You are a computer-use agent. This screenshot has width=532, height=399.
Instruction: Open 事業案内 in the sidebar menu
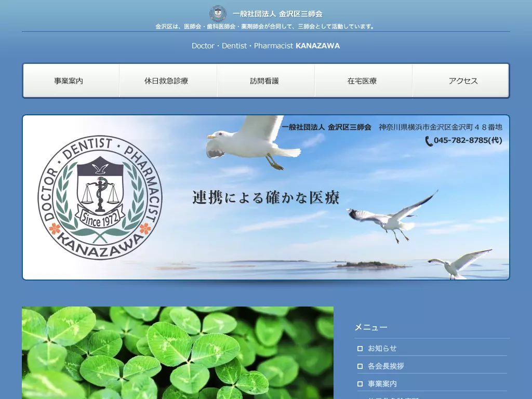coord(382,384)
